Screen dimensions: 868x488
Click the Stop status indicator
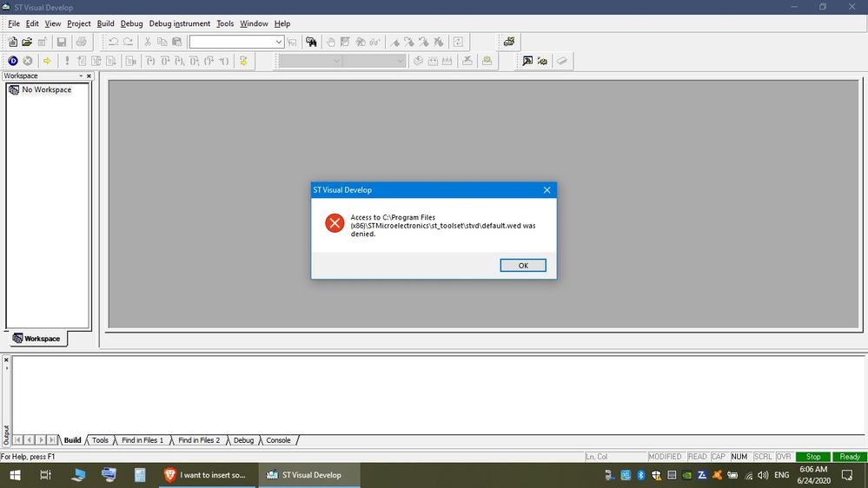click(x=813, y=457)
